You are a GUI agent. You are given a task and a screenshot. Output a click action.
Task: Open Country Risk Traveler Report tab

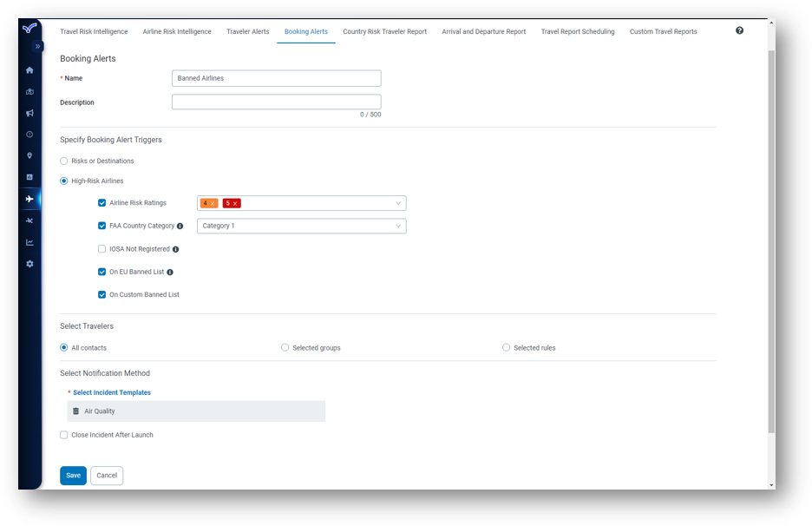coord(385,31)
